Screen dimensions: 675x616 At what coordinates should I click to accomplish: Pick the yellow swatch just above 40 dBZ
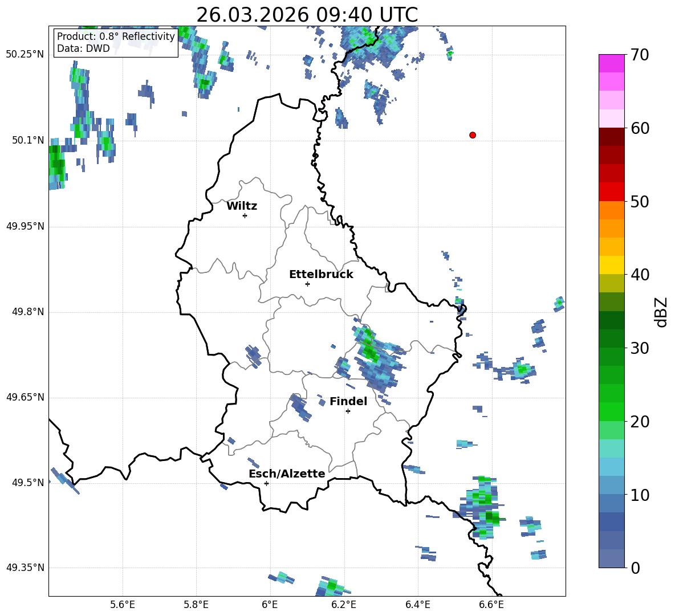click(x=612, y=265)
